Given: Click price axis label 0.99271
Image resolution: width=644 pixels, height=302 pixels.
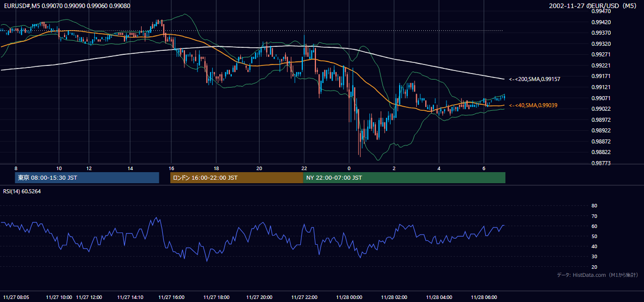Looking at the screenshot, I should [601, 54].
